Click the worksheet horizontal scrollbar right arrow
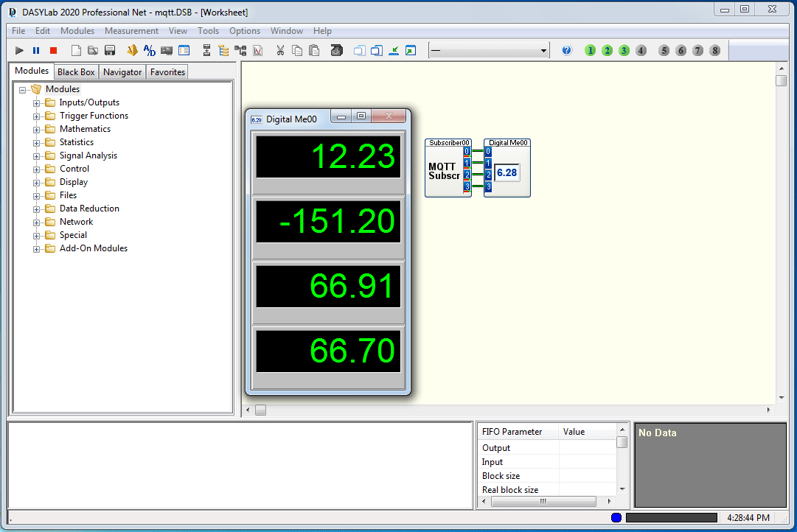 (769, 410)
